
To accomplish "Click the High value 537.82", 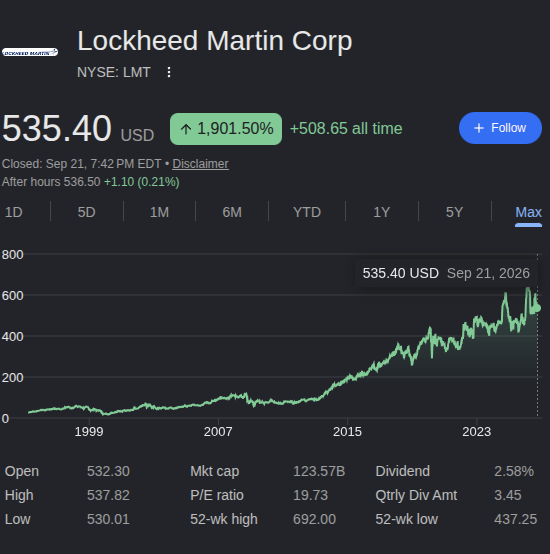I will pyautogui.click(x=108, y=495).
